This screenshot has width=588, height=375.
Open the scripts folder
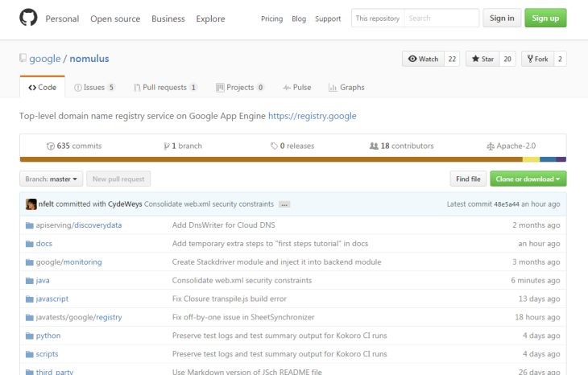point(47,354)
